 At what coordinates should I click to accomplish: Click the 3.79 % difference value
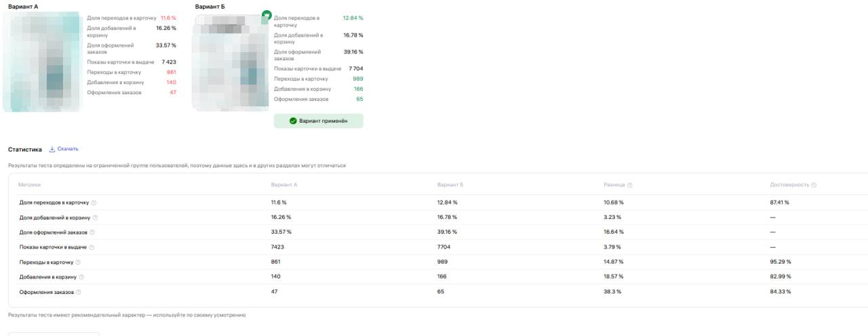click(x=612, y=247)
